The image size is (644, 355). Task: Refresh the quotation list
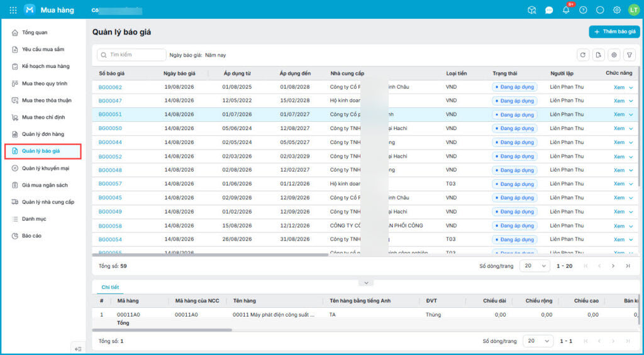point(582,55)
